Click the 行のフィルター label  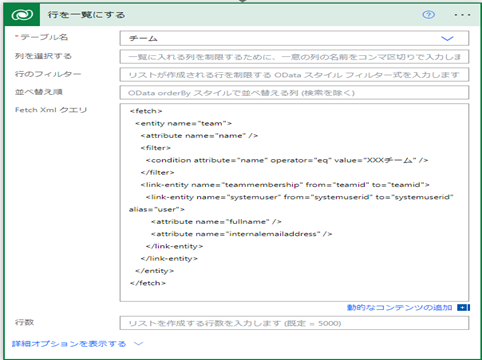[48, 74]
